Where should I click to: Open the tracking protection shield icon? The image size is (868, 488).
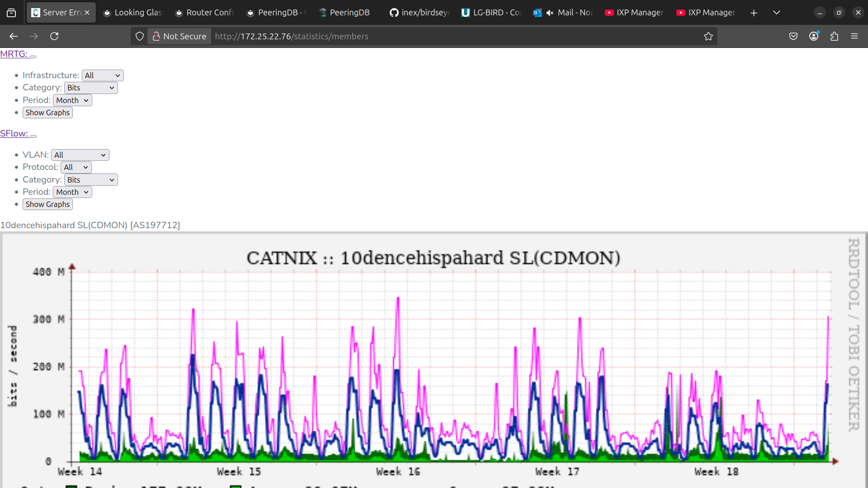(x=140, y=36)
